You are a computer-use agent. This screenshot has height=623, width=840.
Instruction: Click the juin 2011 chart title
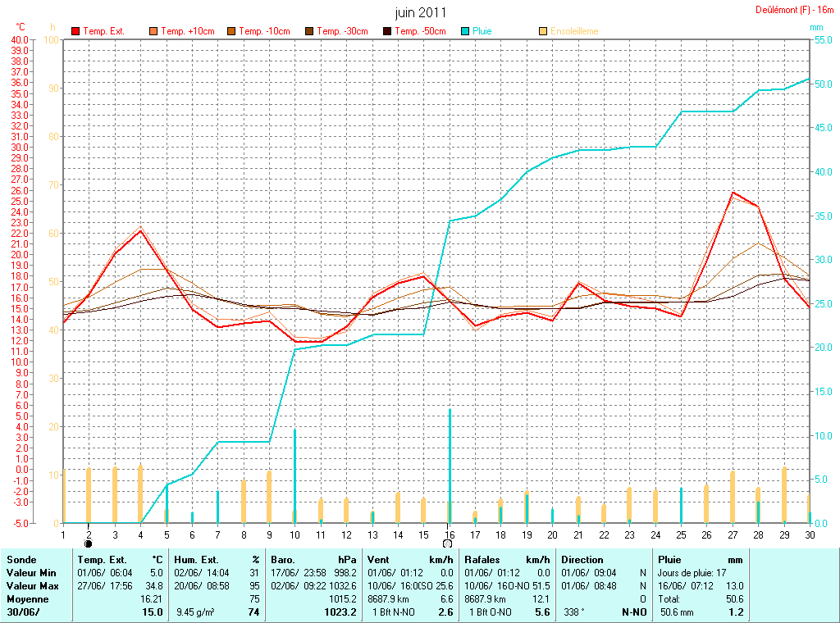(420, 12)
